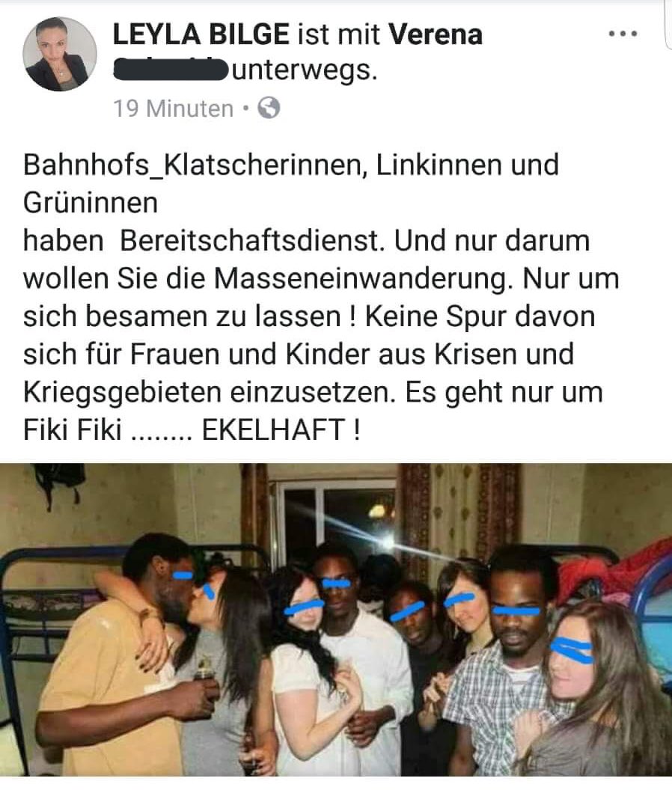
Task: Open the three-dot post options menu
Action: tap(623, 34)
